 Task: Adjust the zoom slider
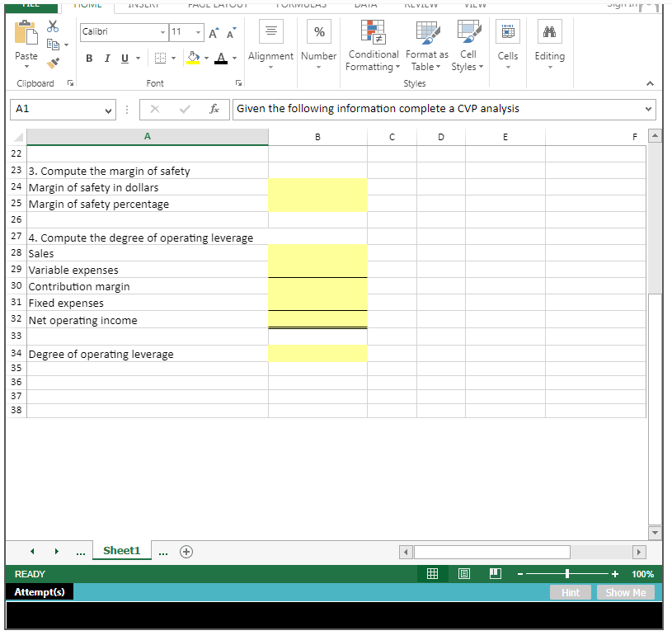pyautogui.click(x=567, y=573)
